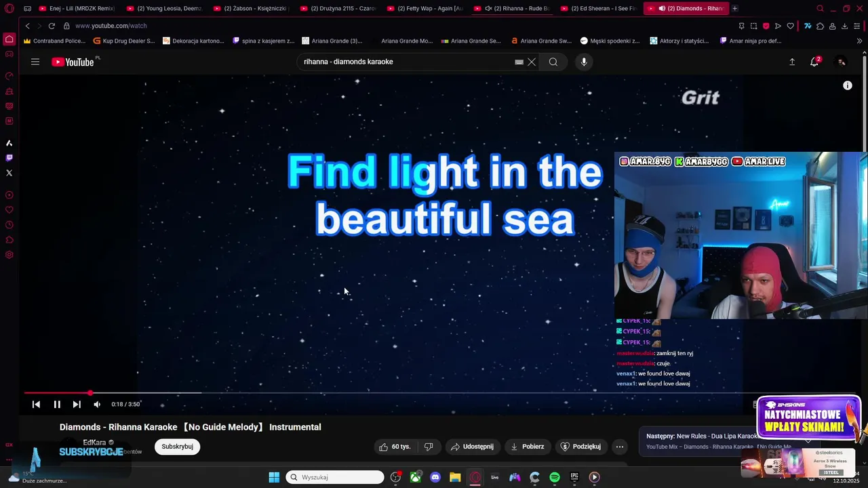Open Spotify from the taskbar
The height and width of the screenshot is (488, 868).
coord(555,477)
